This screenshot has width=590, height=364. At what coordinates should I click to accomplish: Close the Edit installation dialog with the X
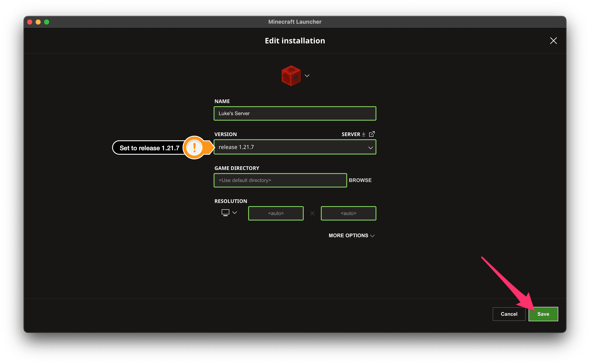[553, 41]
